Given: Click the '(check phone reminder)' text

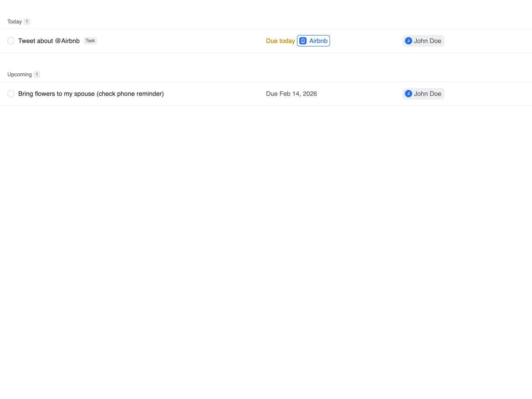Looking at the screenshot, I should coord(130,94).
